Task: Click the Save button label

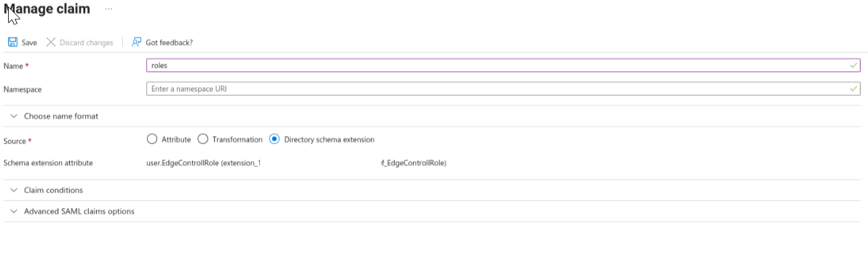Action: click(30, 42)
